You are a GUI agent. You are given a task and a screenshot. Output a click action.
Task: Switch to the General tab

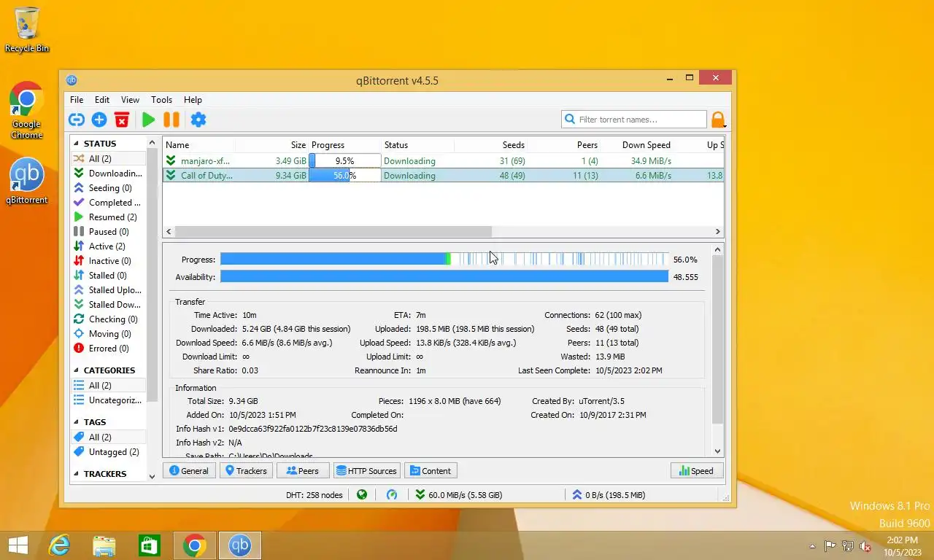tap(188, 471)
